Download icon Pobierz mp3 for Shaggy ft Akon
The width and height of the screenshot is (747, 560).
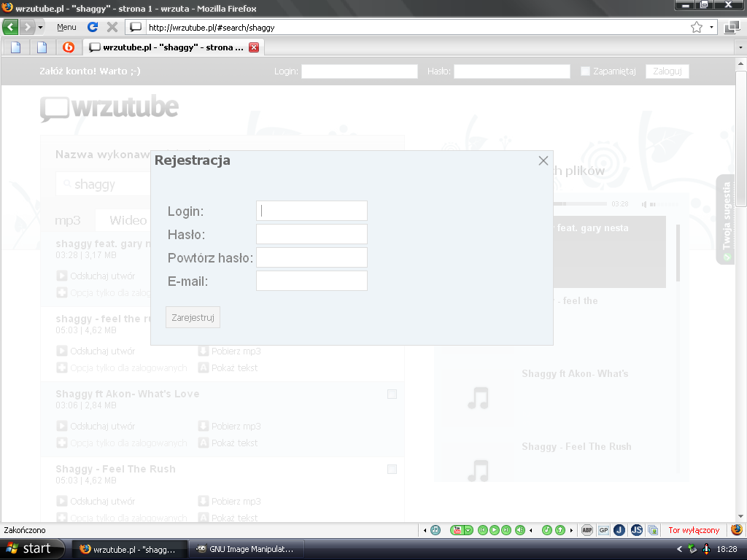tap(204, 426)
